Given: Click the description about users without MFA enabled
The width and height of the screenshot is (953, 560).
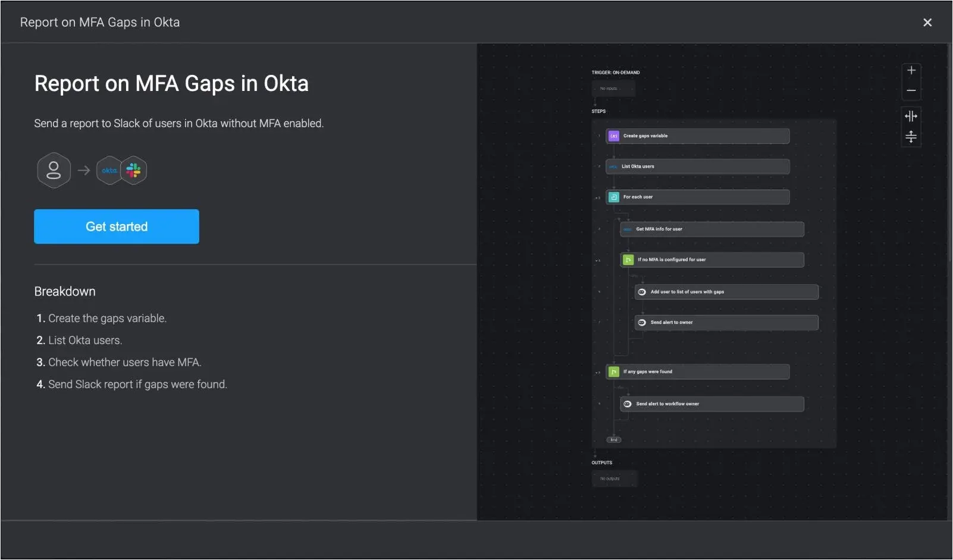Looking at the screenshot, I should pyautogui.click(x=179, y=124).
